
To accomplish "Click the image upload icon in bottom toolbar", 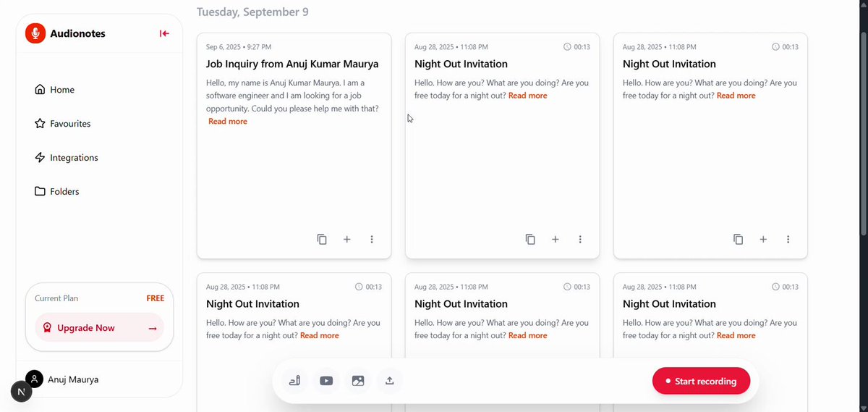I will pyautogui.click(x=358, y=381).
